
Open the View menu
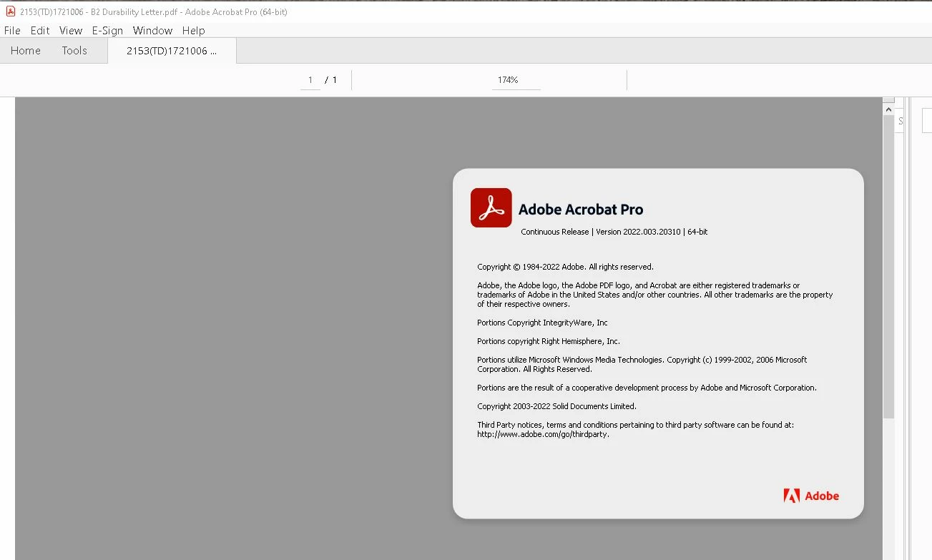(71, 31)
